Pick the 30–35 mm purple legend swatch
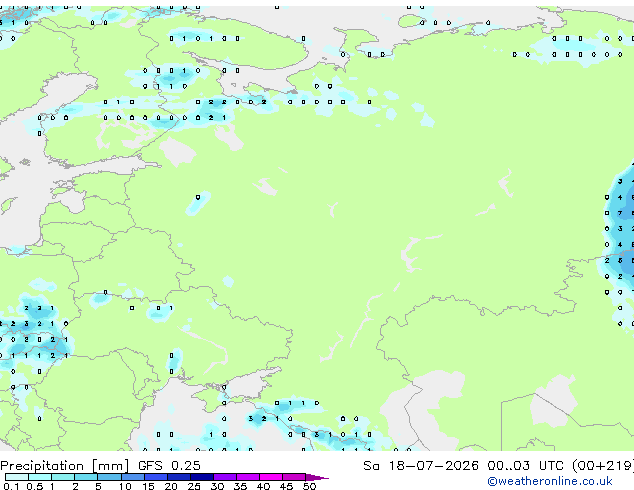634x490 pixels. pos(224,477)
